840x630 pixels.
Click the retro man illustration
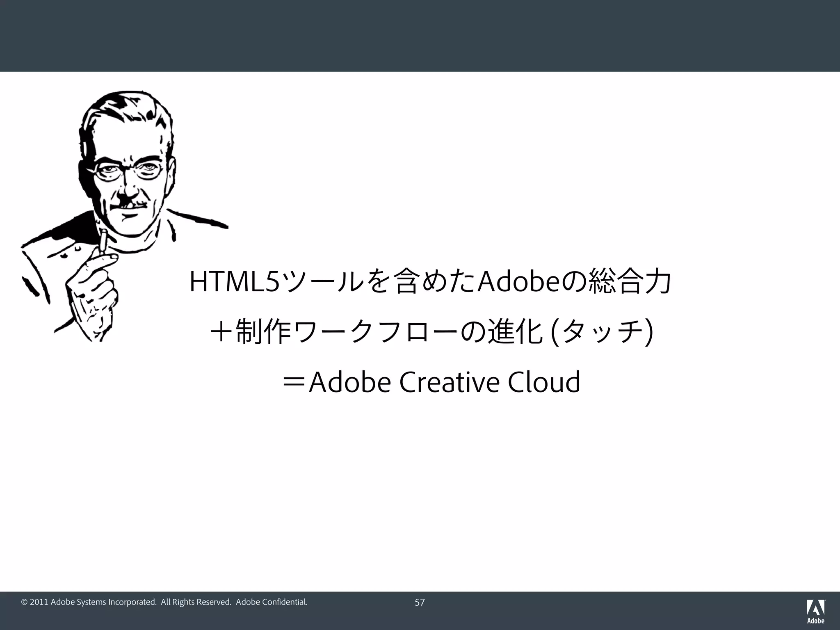(124, 216)
